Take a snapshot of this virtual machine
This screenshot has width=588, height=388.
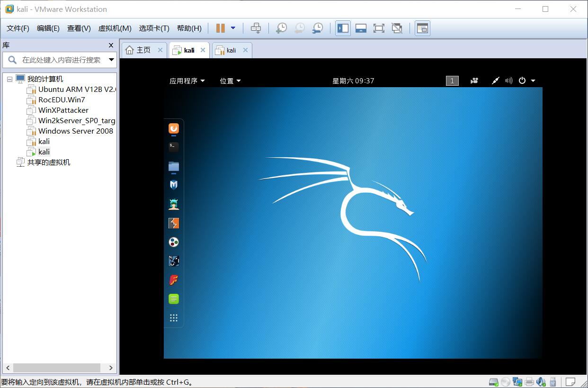click(x=281, y=28)
